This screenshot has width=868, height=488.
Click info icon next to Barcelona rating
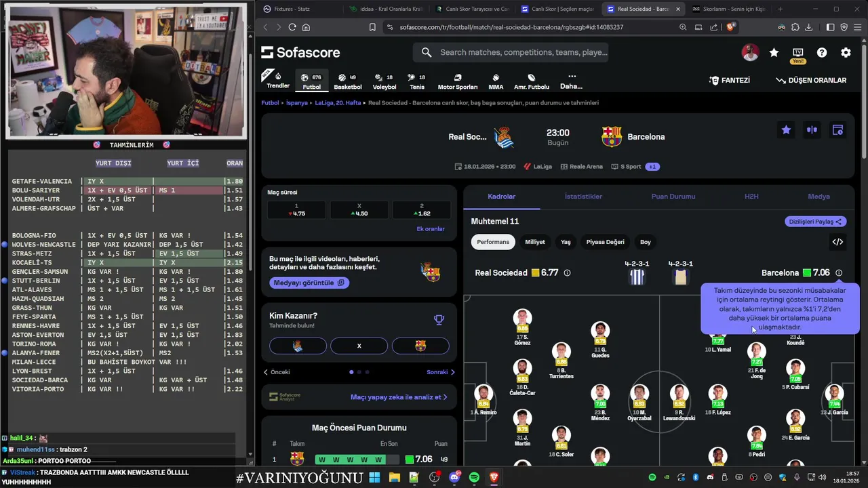click(x=839, y=273)
